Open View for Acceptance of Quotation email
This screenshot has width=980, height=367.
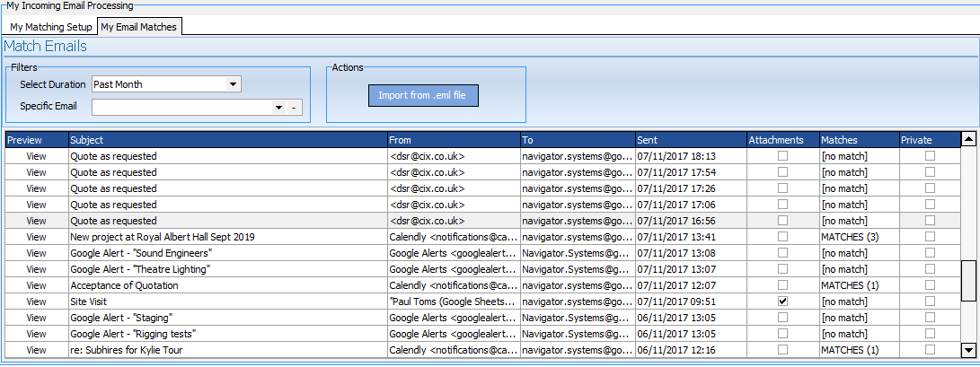click(x=36, y=285)
